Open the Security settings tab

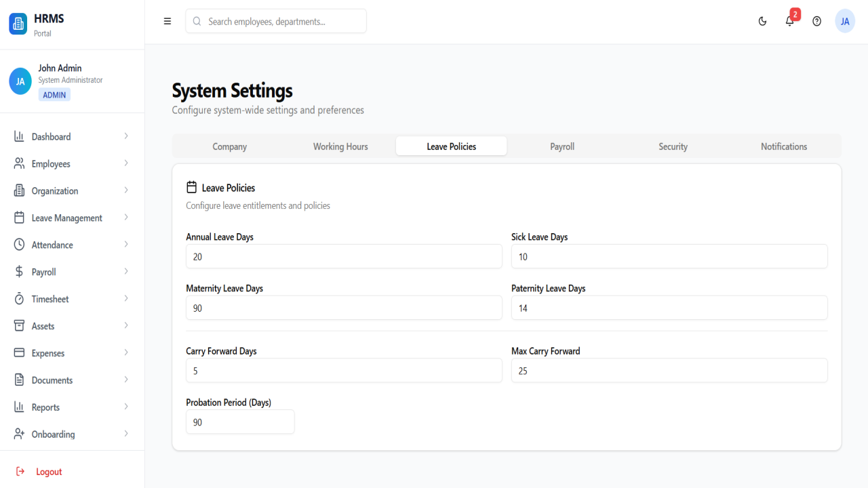point(673,146)
